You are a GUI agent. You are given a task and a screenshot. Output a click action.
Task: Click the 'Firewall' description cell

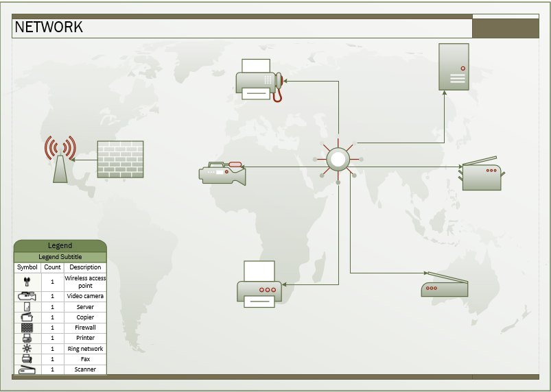[85, 328]
